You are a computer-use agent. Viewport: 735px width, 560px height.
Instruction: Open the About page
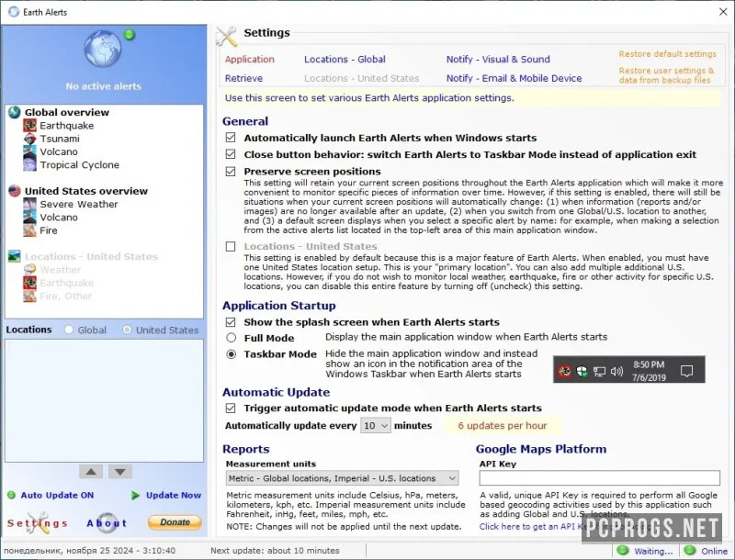107,523
